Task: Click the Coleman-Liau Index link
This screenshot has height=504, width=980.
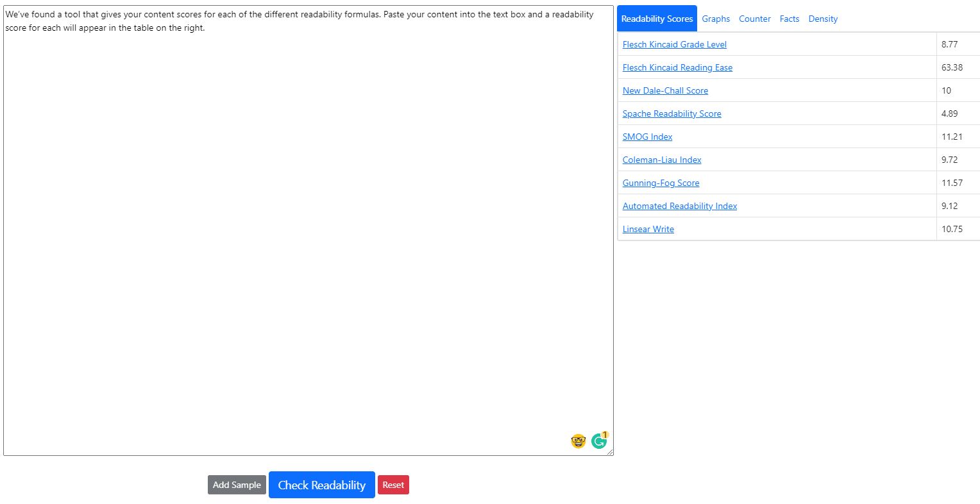Action: click(662, 160)
